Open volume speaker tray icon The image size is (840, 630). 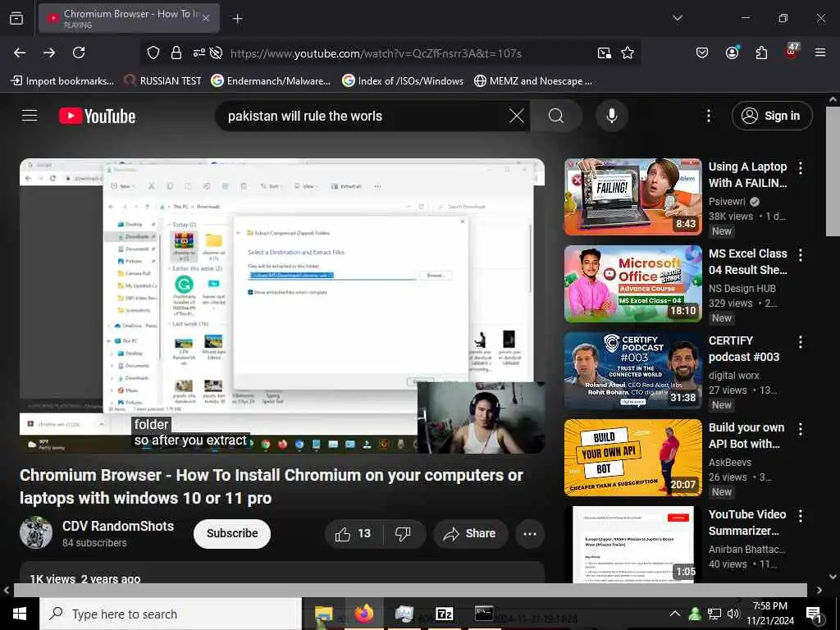pos(733,614)
